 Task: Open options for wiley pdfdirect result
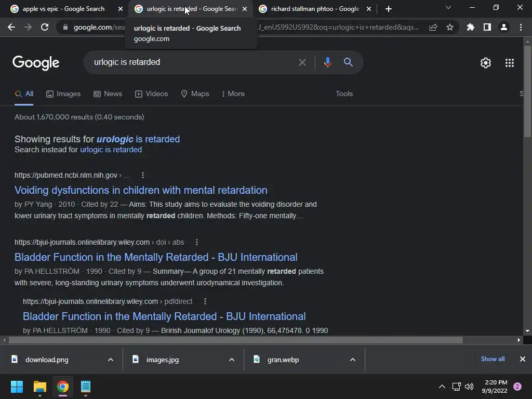[x=205, y=301]
